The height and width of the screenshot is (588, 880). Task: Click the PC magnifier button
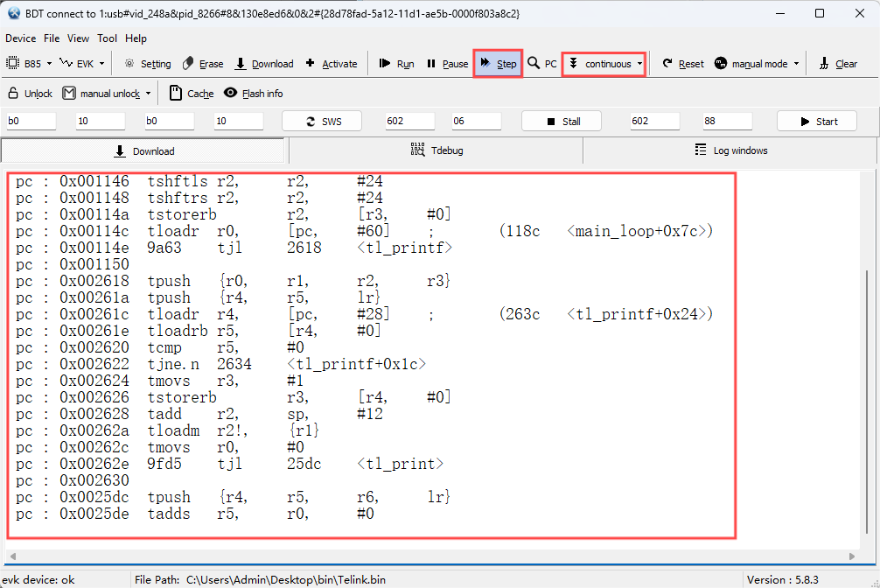click(542, 64)
